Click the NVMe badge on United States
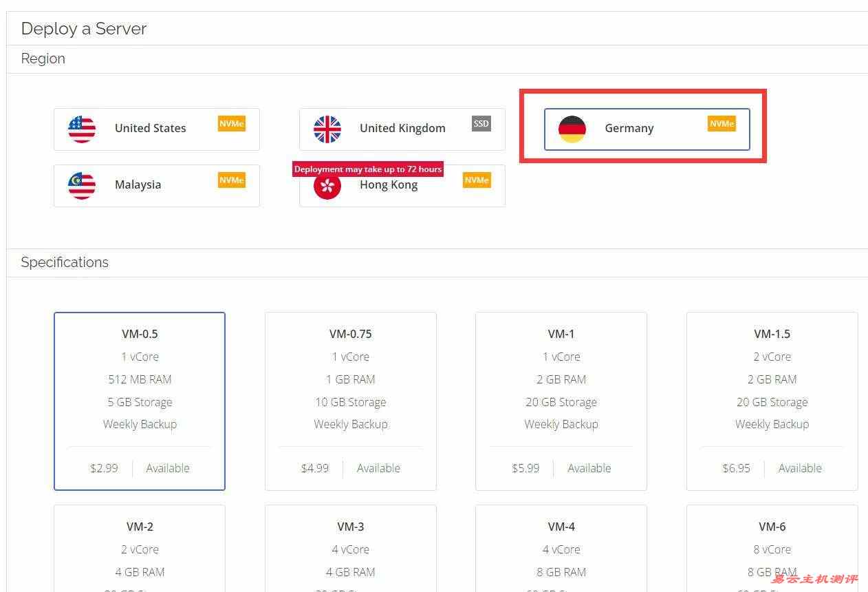This screenshot has width=868, height=592. tap(232, 124)
